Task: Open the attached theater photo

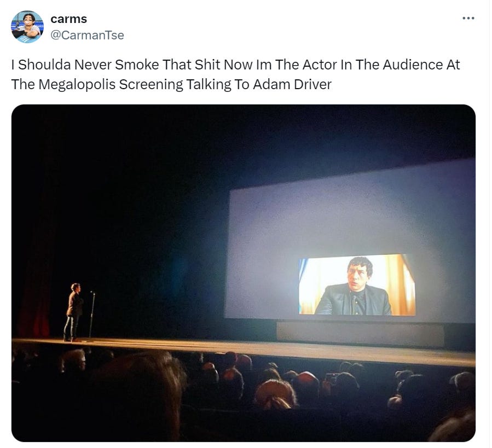Action: [x=244, y=273]
